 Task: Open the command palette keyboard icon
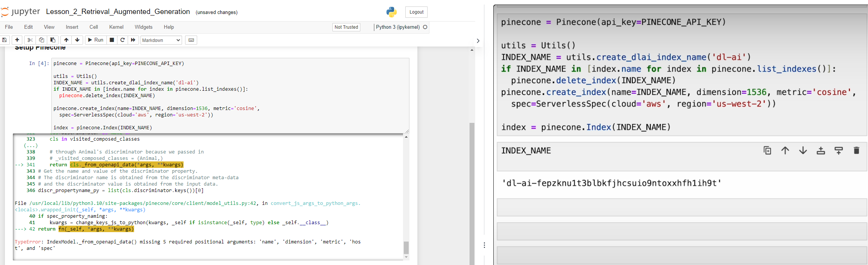pos(191,40)
